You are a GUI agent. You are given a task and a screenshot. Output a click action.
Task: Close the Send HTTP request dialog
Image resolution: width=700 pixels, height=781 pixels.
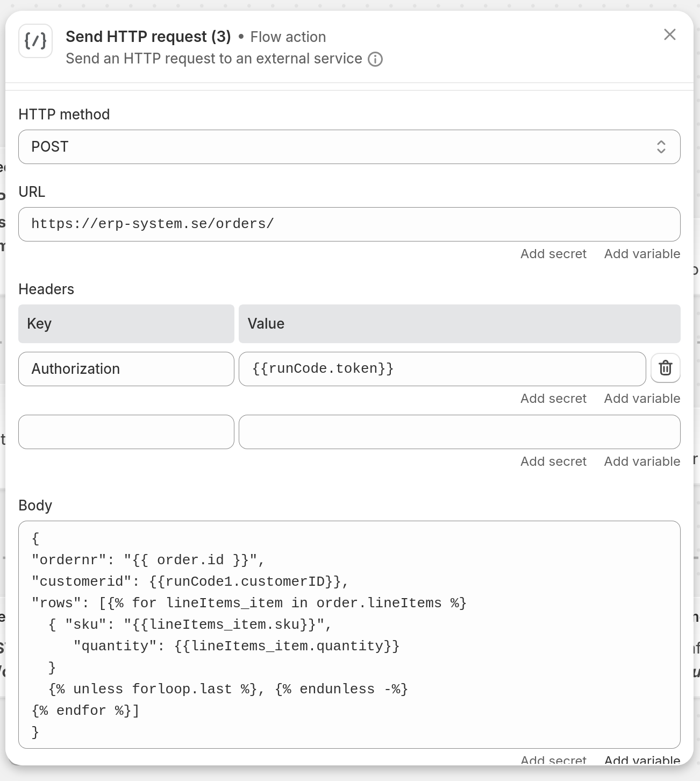click(670, 34)
